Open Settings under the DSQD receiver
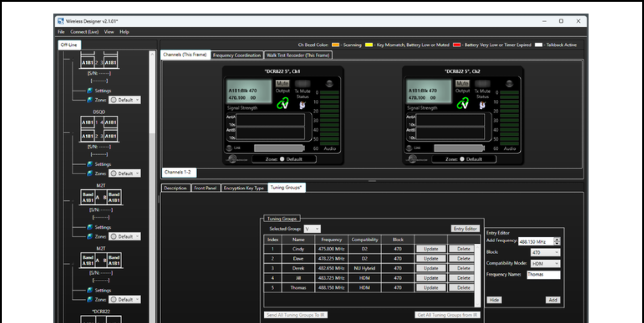The height and width of the screenshot is (323, 644). pyautogui.click(x=102, y=164)
